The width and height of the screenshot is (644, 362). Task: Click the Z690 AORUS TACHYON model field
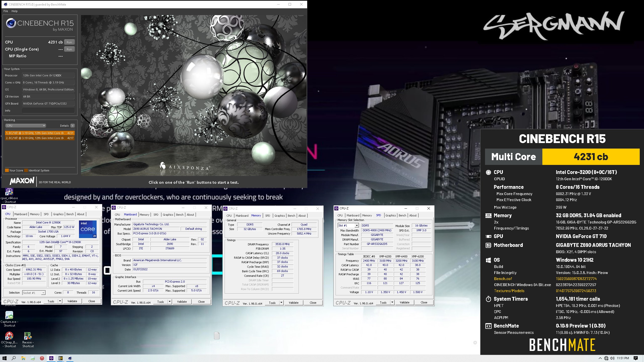[x=156, y=229]
